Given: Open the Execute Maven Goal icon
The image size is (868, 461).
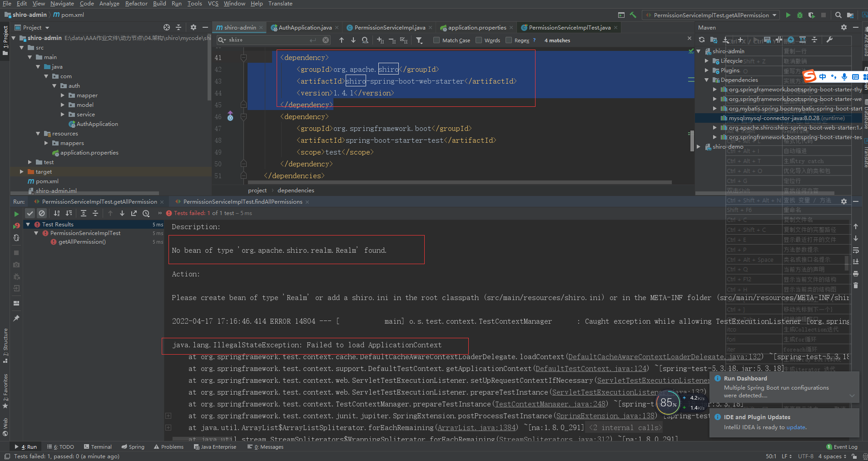Looking at the screenshot, I should [x=768, y=40].
